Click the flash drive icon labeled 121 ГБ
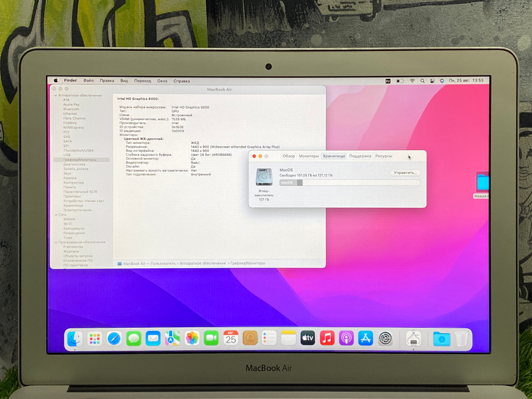The height and width of the screenshot is (399, 532). [x=264, y=176]
